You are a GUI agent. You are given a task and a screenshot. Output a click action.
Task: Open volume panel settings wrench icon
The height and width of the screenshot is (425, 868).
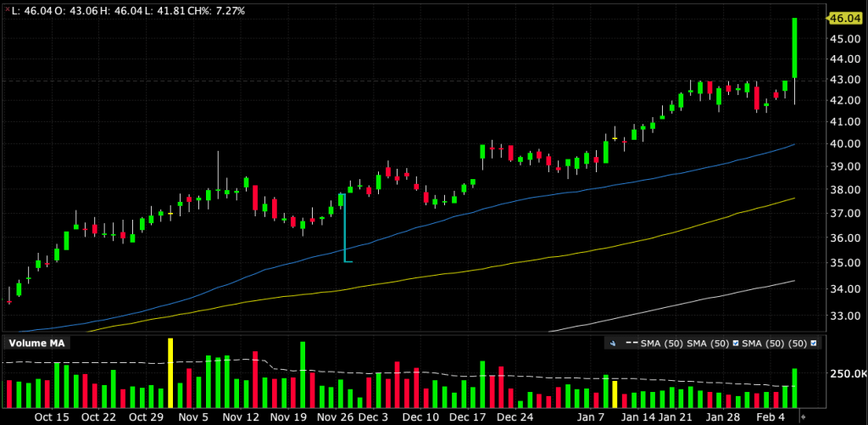pos(613,344)
